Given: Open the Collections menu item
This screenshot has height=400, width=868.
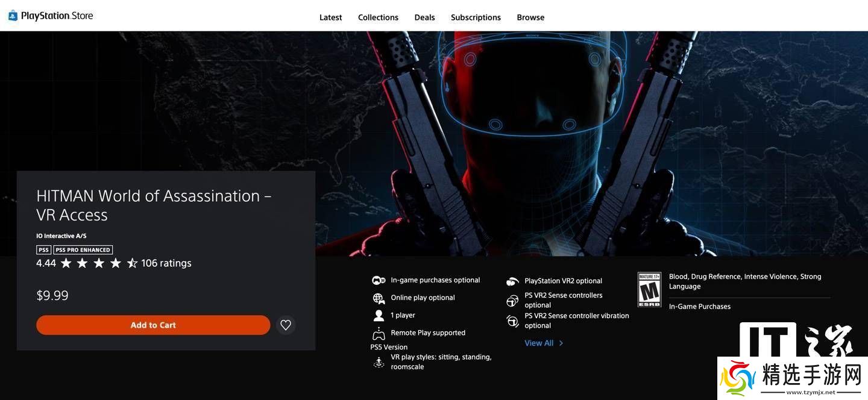Looking at the screenshot, I should point(378,17).
